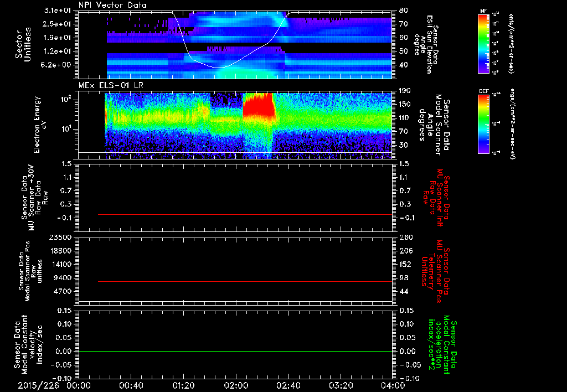Screen dimensions: 567x392
Task: Click the DEF color bar legend
Action: (483, 124)
